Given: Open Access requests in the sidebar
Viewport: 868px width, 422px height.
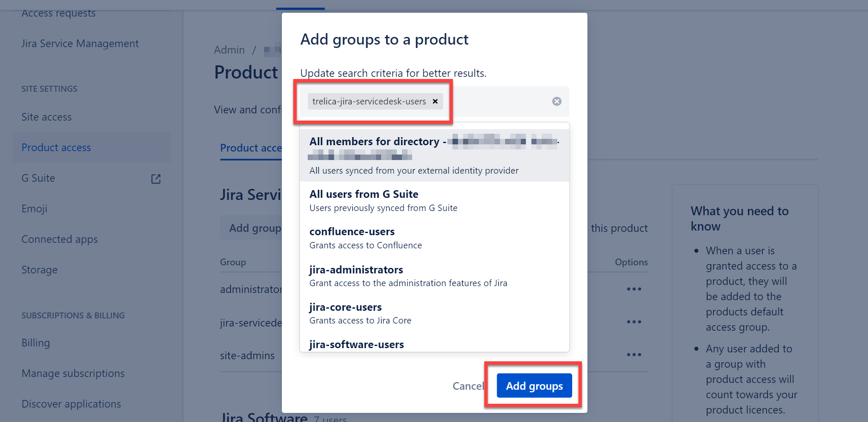Looking at the screenshot, I should [59, 13].
